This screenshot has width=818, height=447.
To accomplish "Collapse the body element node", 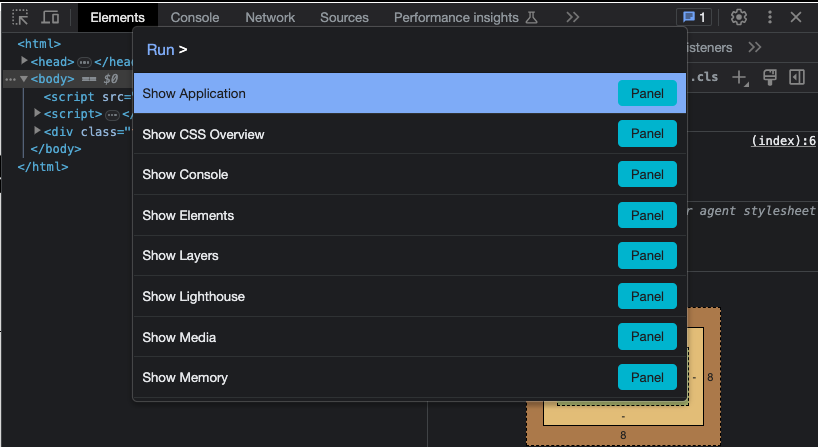I will pyautogui.click(x=24, y=79).
